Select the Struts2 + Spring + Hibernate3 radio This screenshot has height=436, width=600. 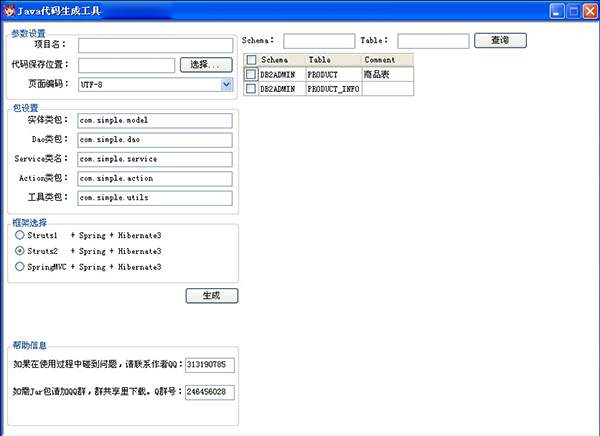(20, 251)
